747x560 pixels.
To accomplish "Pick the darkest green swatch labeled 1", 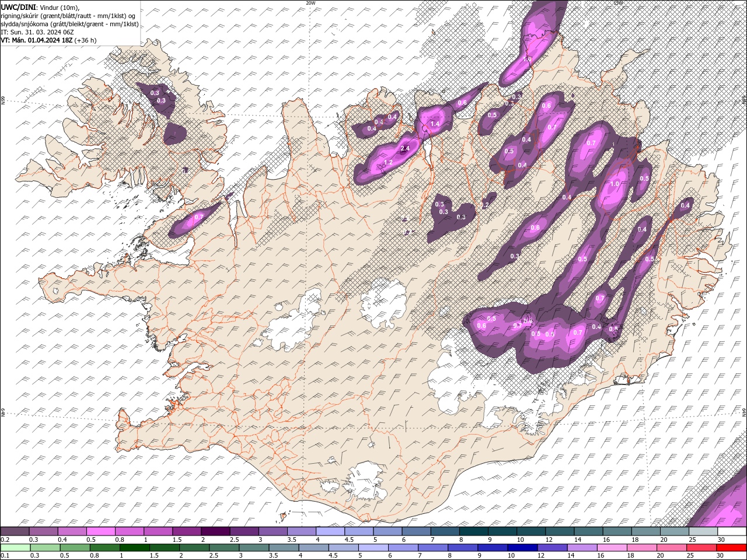I will (134, 547).
